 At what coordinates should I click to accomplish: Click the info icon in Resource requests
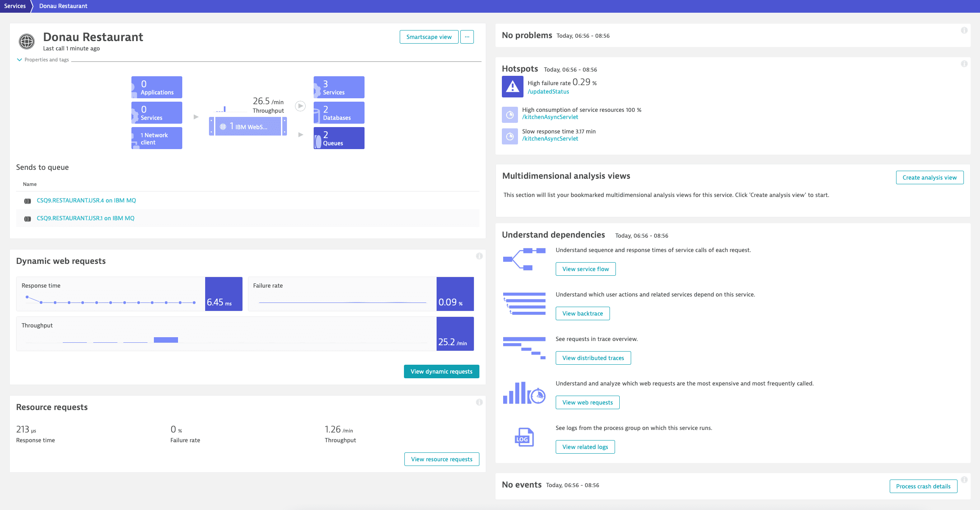(x=479, y=402)
